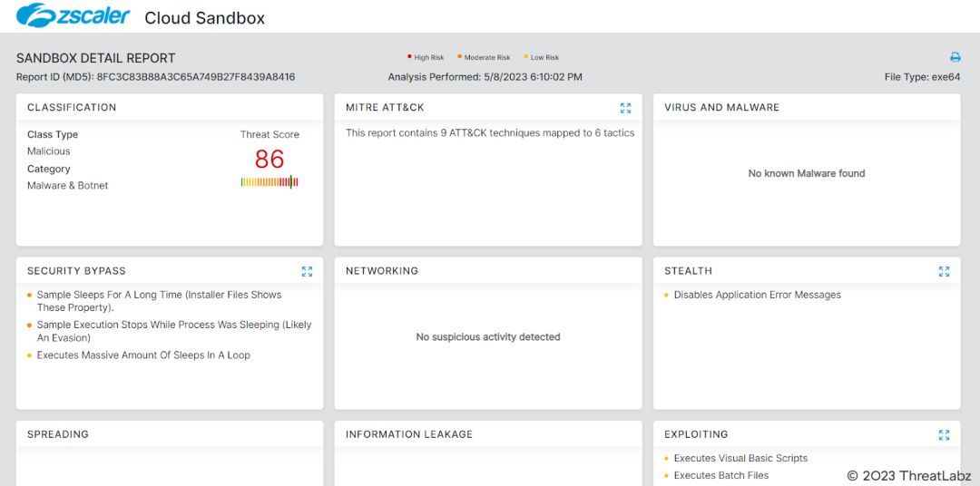The image size is (980, 486).
Task: Click the threat score gauge bar
Action: click(269, 182)
